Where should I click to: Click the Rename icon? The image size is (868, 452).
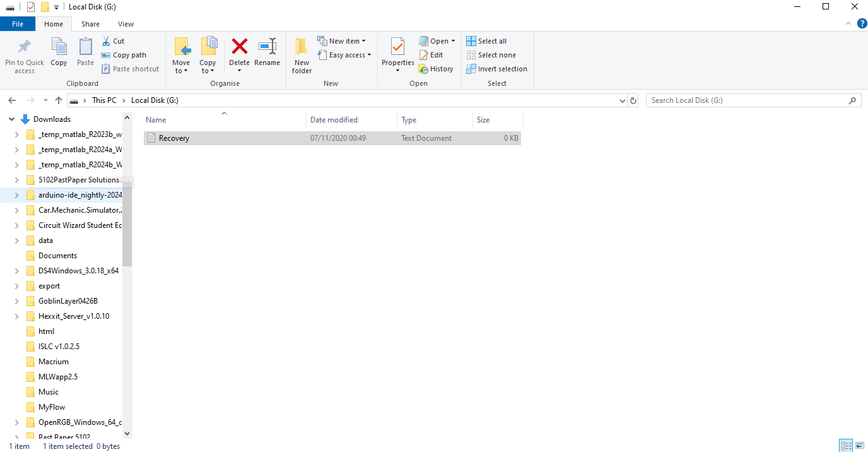tap(267, 54)
